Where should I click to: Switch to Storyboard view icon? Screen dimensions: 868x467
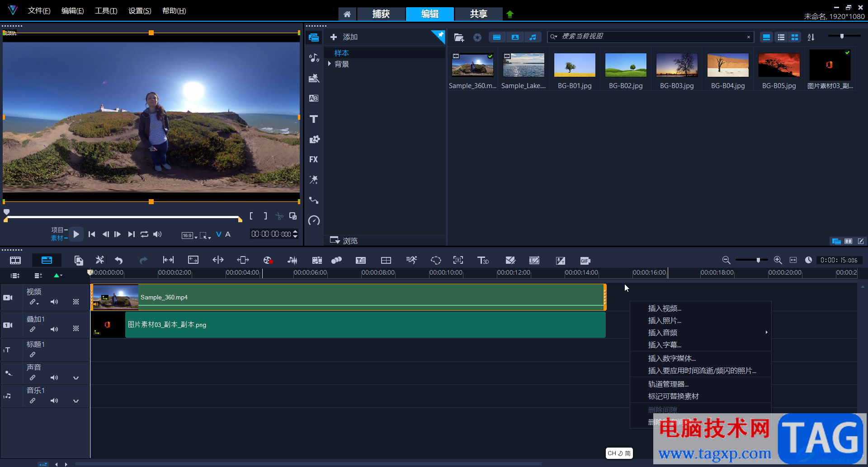pyautogui.click(x=15, y=260)
